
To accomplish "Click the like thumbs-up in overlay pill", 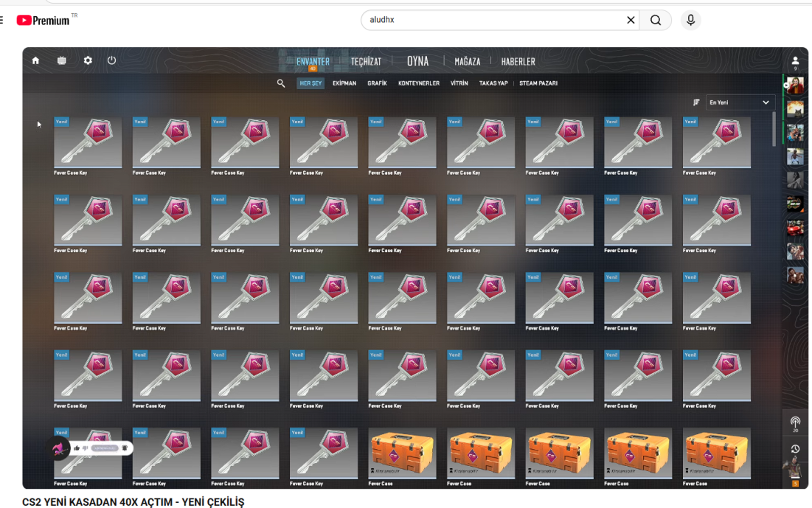I will (x=77, y=448).
